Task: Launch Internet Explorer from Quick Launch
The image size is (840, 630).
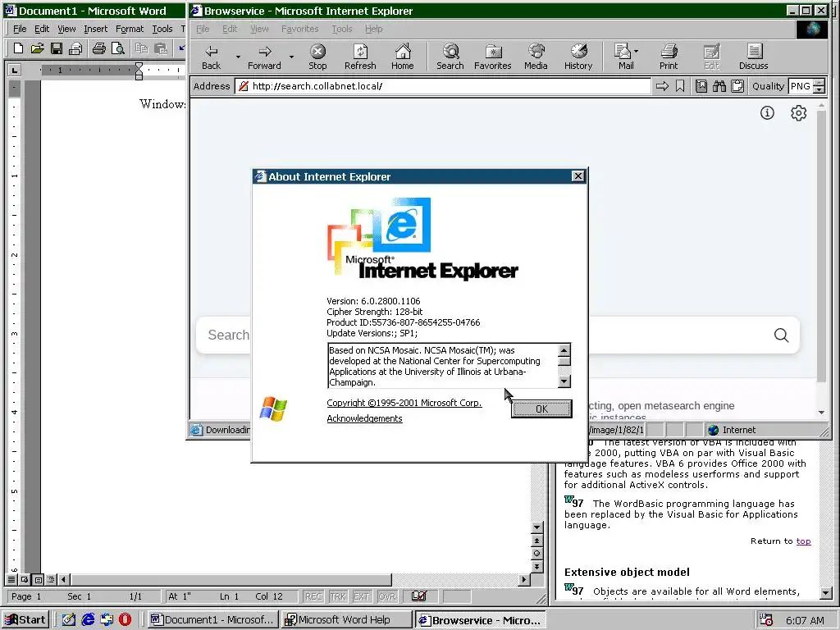Action: pos(88,620)
